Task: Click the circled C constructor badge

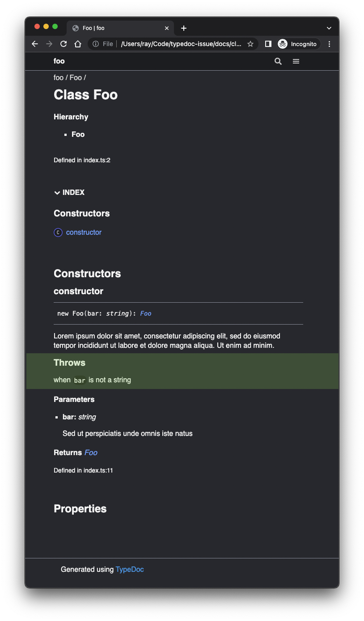Action: pyautogui.click(x=58, y=232)
